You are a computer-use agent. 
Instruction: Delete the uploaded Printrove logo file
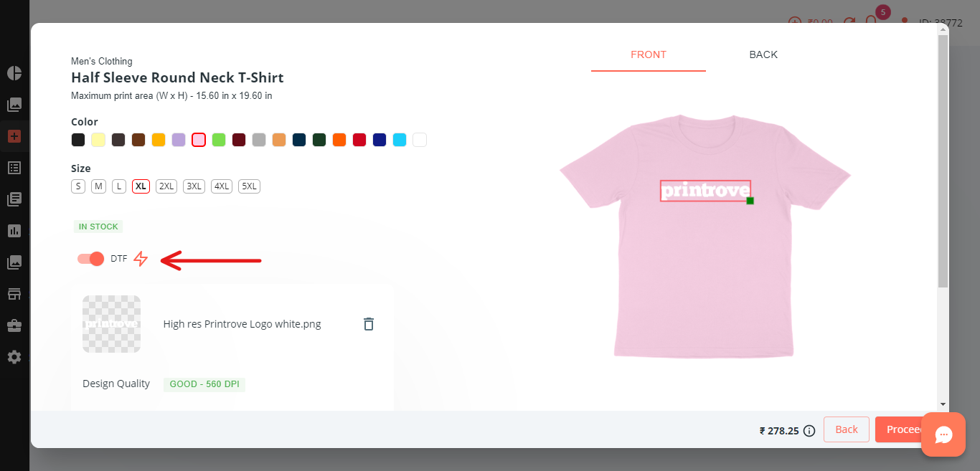[369, 324]
